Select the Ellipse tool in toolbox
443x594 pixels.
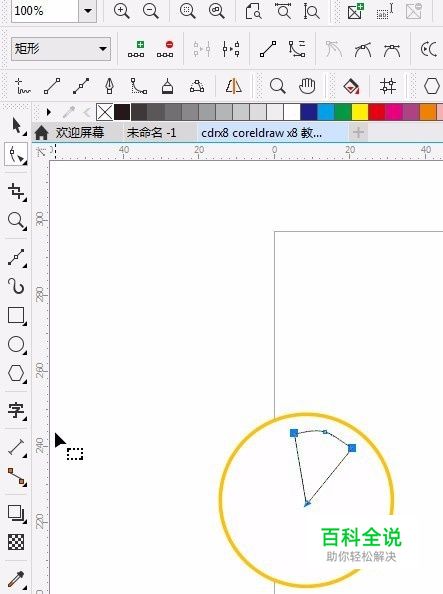(17, 345)
